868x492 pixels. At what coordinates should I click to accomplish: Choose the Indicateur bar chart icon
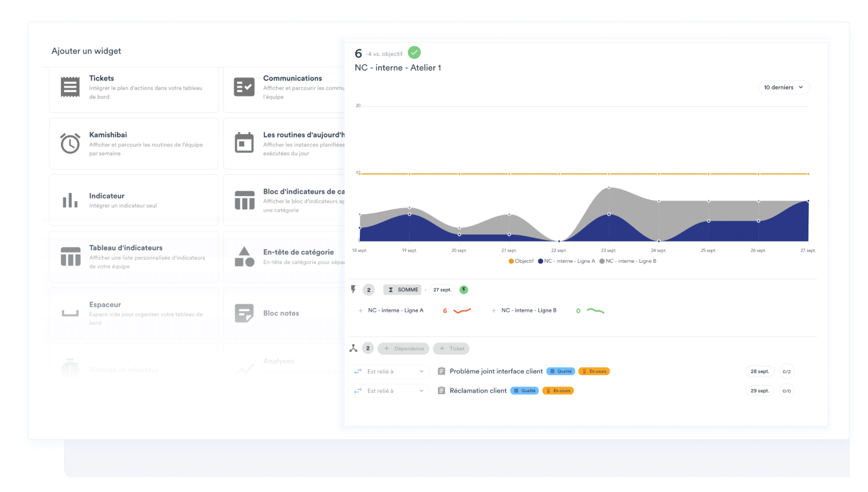click(70, 201)
